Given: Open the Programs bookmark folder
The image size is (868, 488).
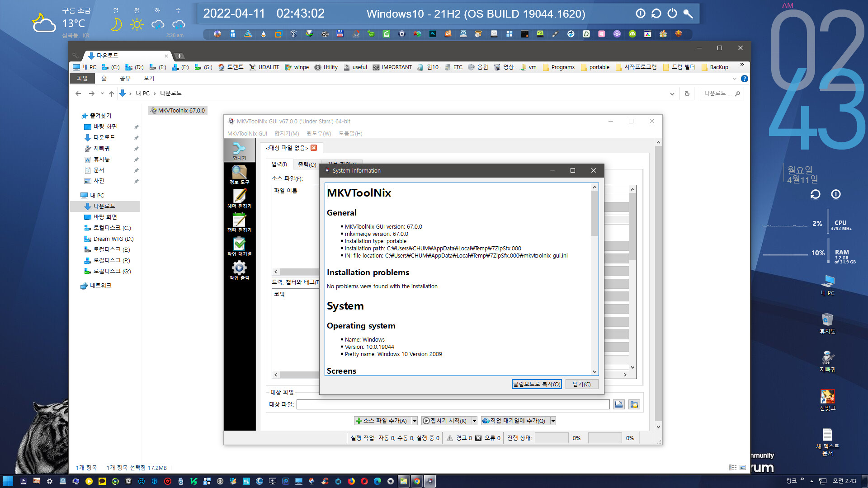Looking at the screenshot, I should pyautogui.click(x=559, y=67).
